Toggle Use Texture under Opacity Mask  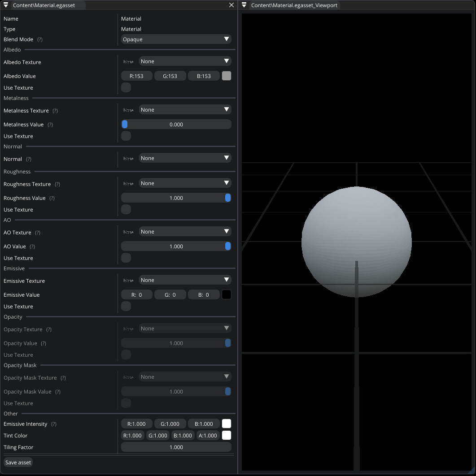pos(126,403)
